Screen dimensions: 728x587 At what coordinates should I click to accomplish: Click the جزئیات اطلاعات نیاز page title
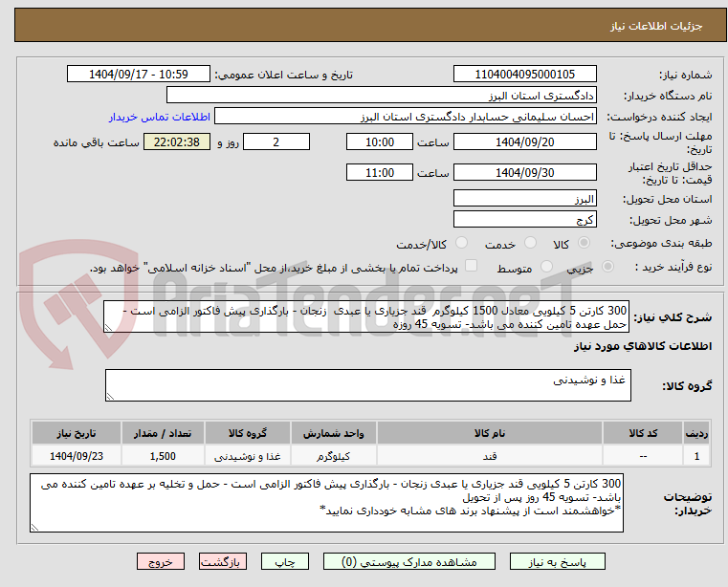(x=656, y=26)
